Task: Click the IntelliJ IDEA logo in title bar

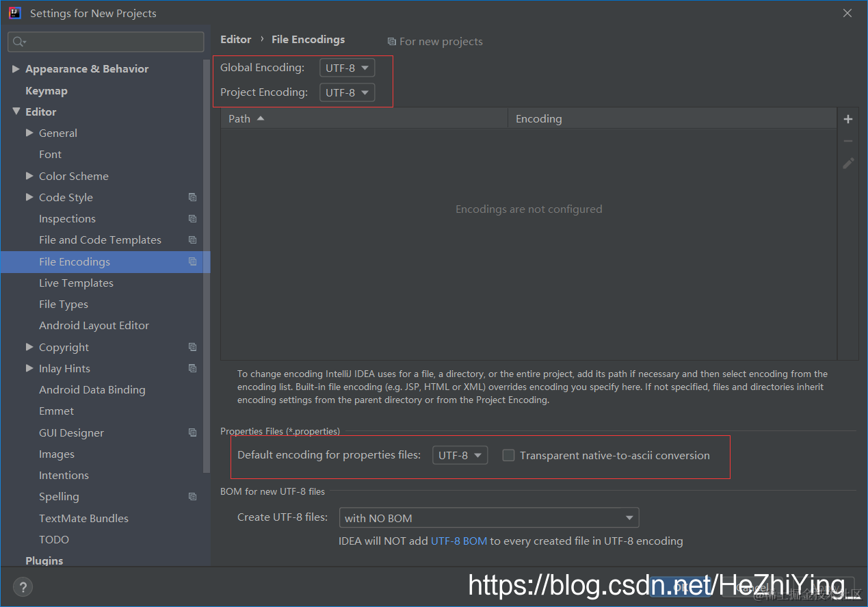Action: point(14,13)
